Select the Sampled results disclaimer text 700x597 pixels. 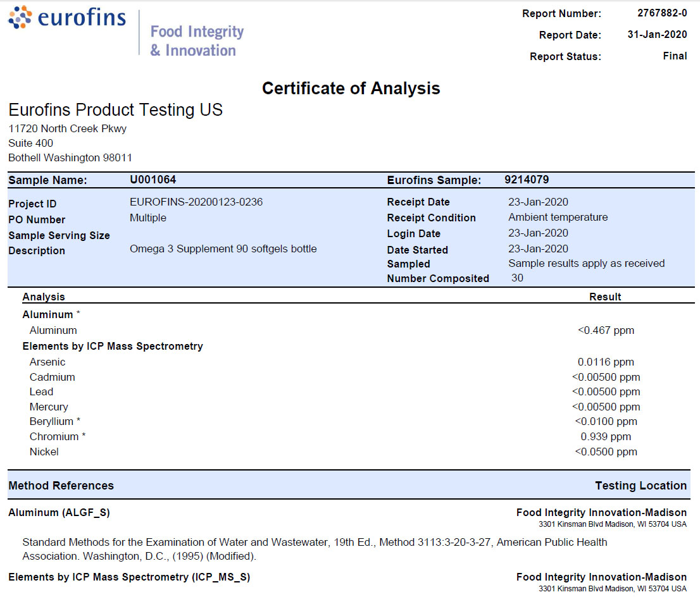[x=585, y=263]
